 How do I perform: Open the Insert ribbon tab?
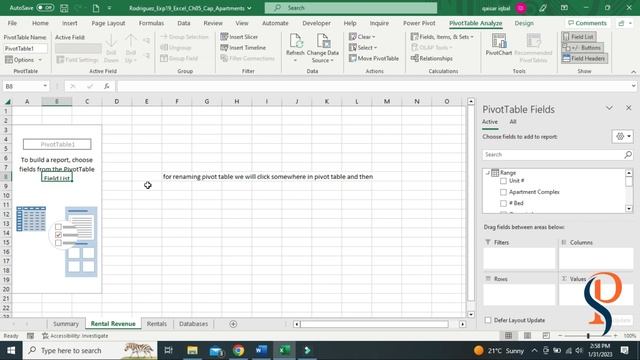(x=70, y=23)
